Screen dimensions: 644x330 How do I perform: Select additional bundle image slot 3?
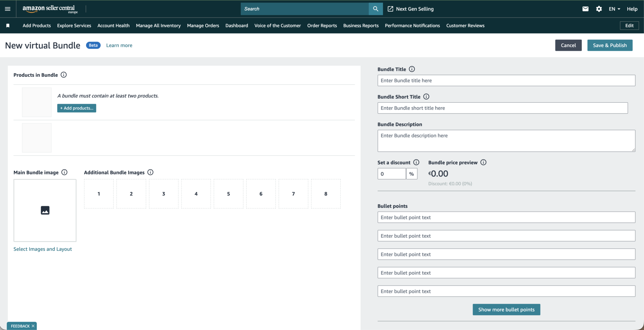[164, 194]
